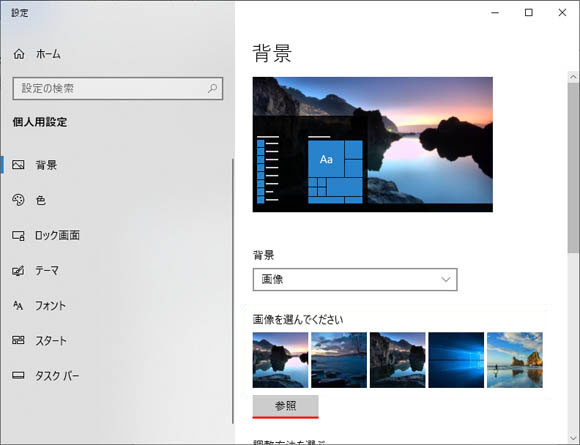Click the chevron arrow of 画像 combo box

point(446,279)
